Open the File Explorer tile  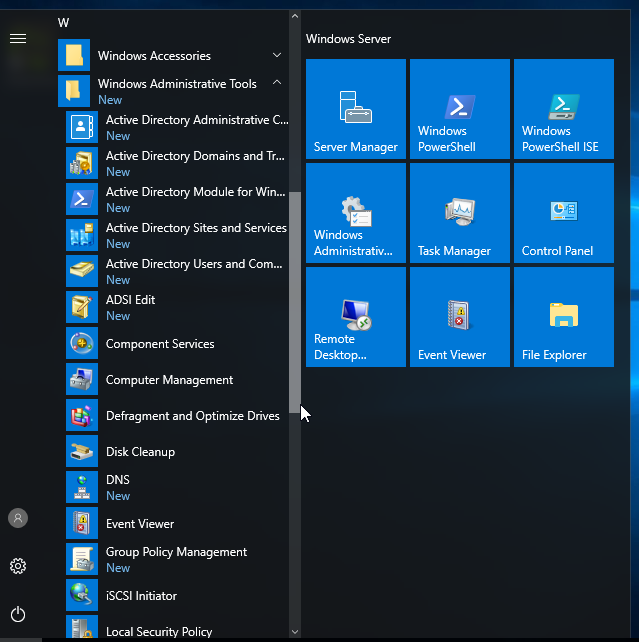[x=564, y=317]
